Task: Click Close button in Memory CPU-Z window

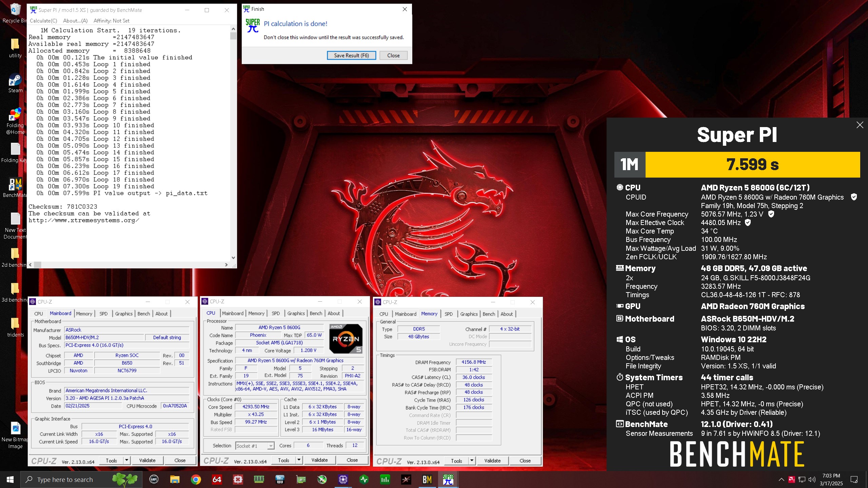Action: (525, 461)
